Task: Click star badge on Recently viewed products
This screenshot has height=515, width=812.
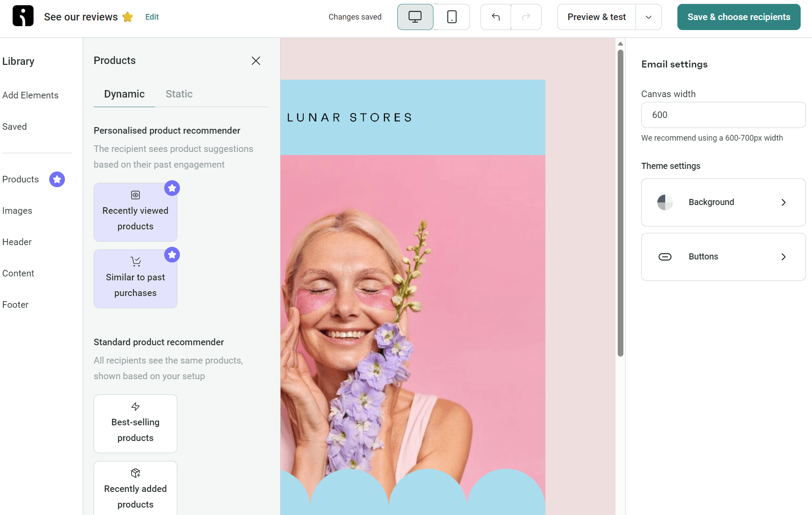Action: (x=172, y=188)
